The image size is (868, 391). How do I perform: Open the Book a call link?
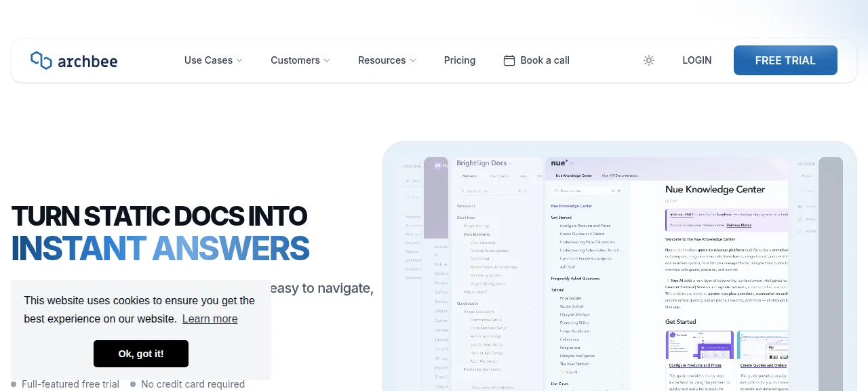(x=536, y=60)
